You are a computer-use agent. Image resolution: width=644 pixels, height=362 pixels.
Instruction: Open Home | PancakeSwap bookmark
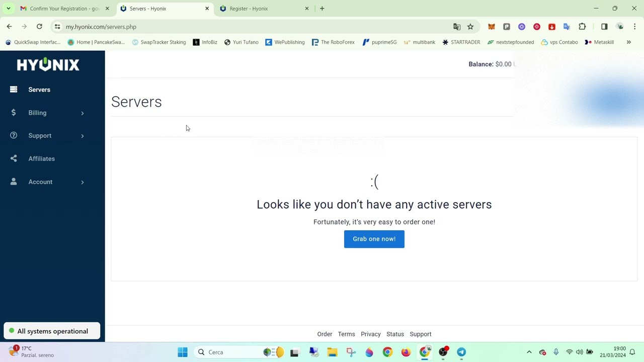(x=96, y=42)
